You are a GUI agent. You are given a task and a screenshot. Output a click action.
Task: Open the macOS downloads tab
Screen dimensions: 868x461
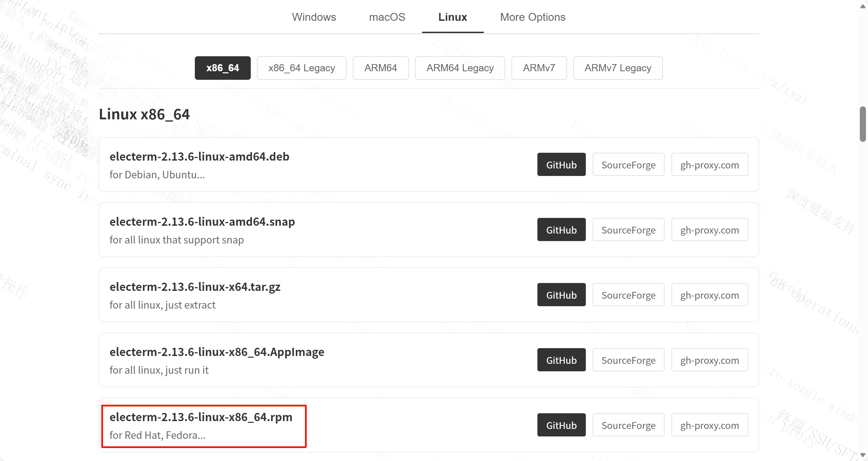pyautogui.click(x=387, y=17)
